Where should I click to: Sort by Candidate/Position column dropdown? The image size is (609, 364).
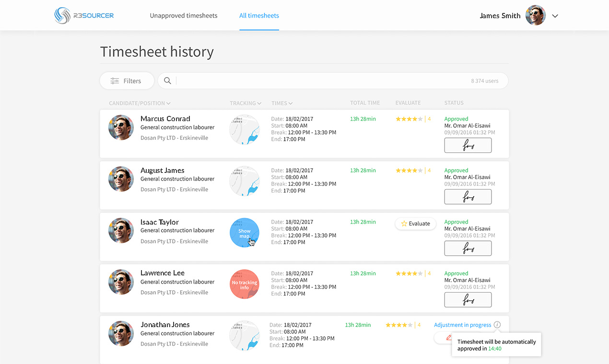(x=140, y=103)
